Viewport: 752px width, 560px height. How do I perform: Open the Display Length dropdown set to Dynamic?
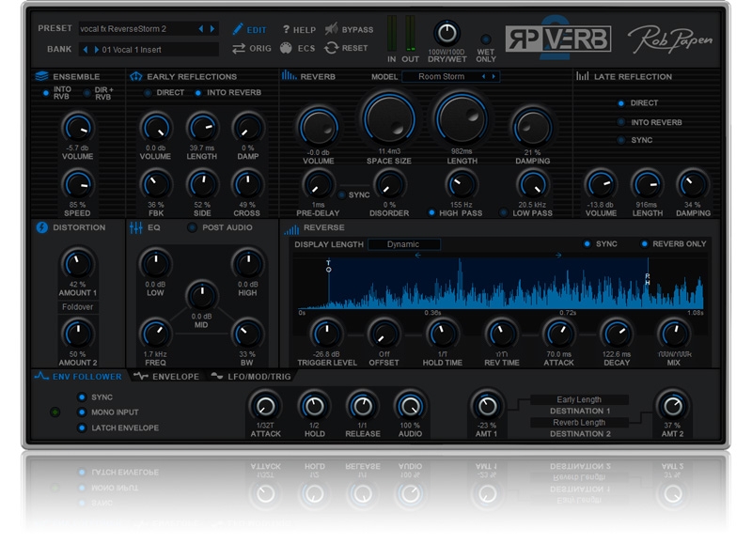[x=404, y=244]
